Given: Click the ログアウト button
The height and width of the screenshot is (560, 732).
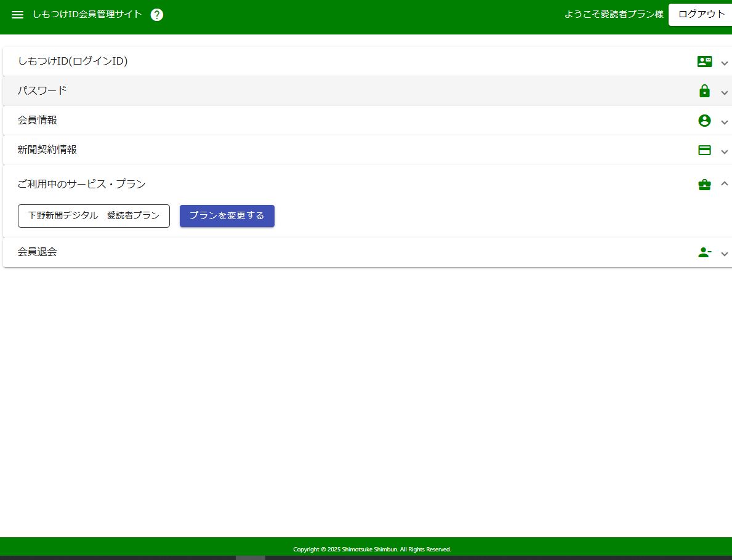Looking at the screenshot, I should 700,15.
